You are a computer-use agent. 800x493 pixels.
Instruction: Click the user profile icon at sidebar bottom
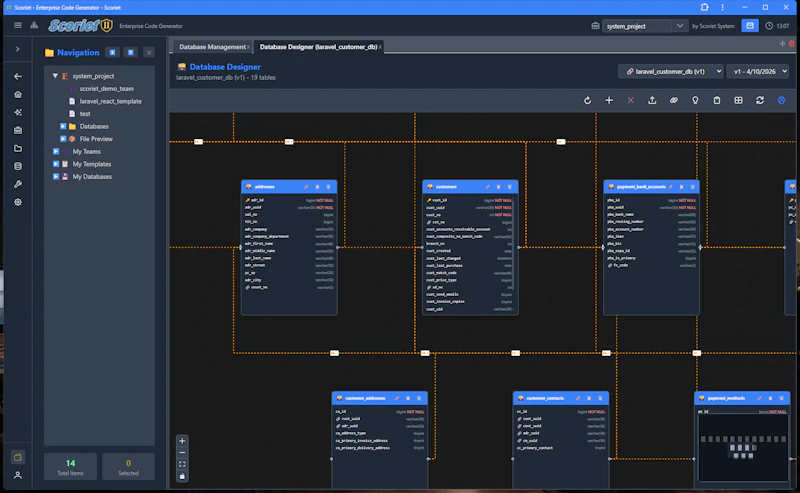pyautogui.click(x=18, y=475)
